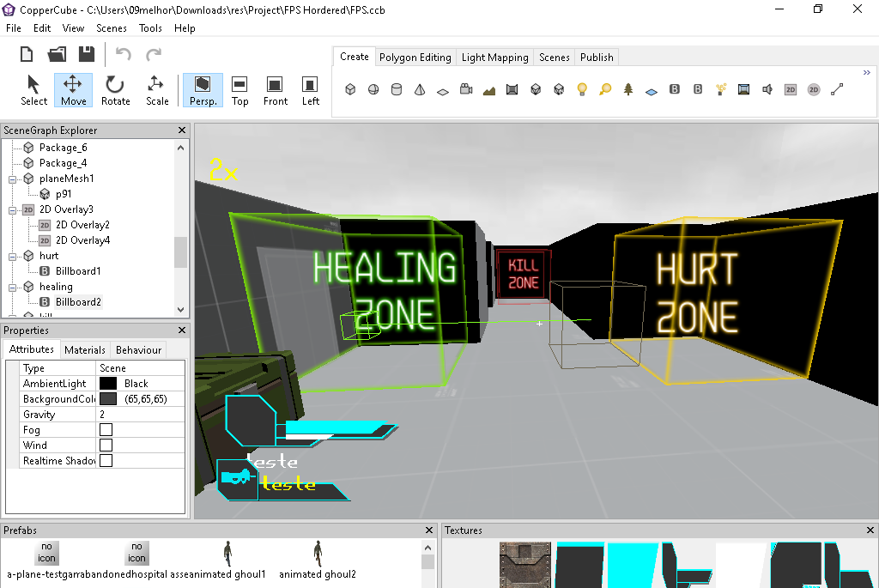
Task: Add a water surface with the blue plane icon
Action: coord(652,90)
